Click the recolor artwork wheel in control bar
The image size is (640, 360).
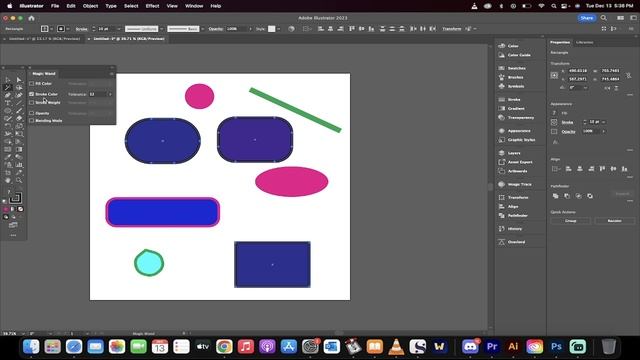[291, 29]
